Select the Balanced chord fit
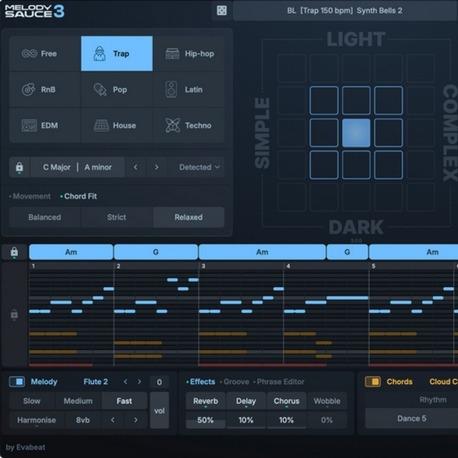 pos(45,217)
